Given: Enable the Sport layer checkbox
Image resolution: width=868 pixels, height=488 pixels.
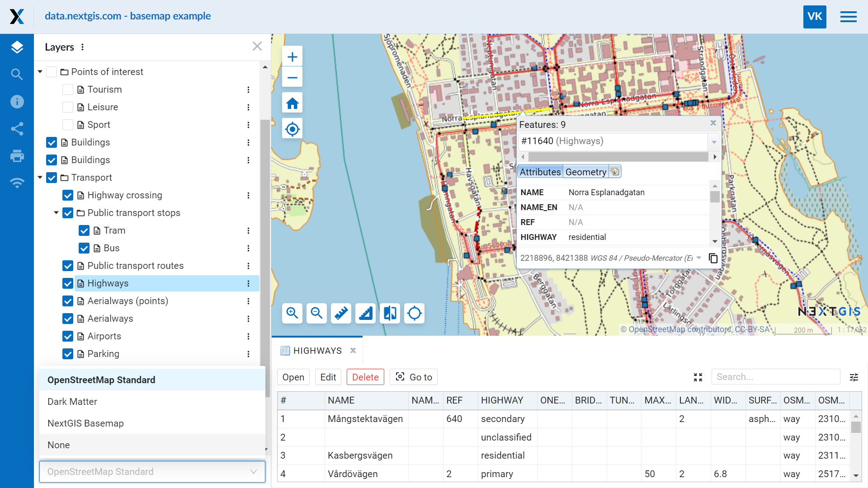Looking at the screenshot, I should [x=68, y=125].
